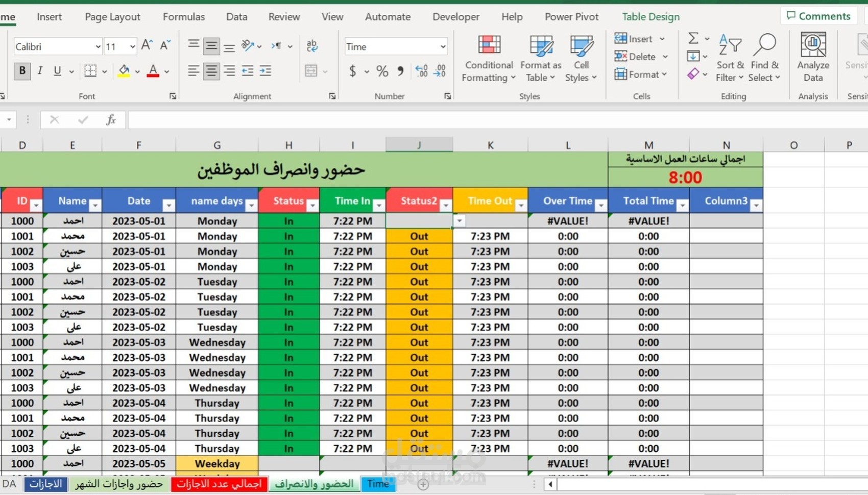Center text horizontally

211,71
